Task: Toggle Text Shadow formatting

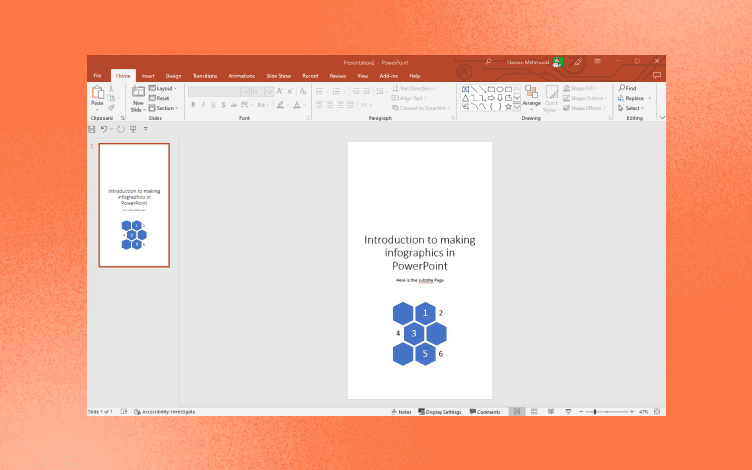Action: click(223, 105)
